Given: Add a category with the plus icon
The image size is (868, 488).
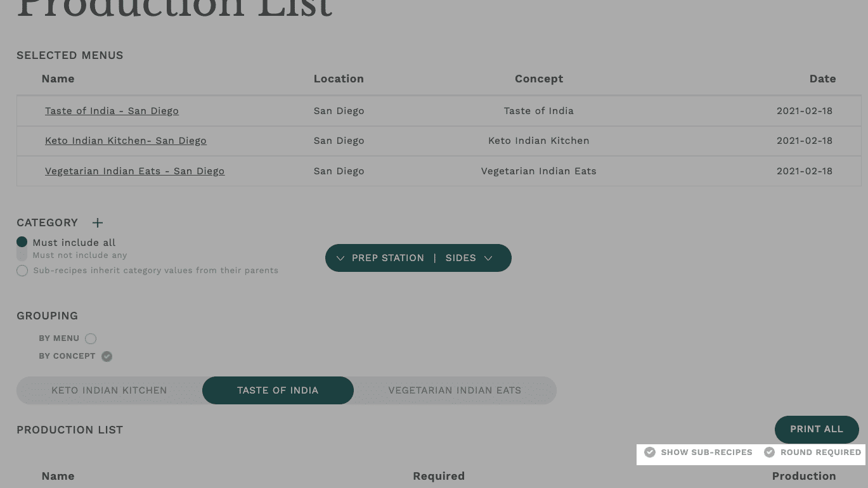Looking at the screenshot, I should point(98,223).
